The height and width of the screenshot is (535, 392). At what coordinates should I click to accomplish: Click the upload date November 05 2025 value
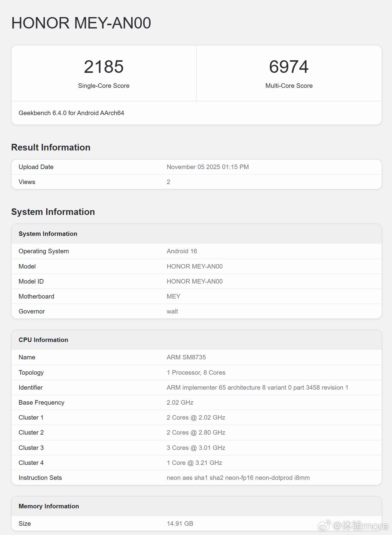pyautogui.click(x=208, y=167)
